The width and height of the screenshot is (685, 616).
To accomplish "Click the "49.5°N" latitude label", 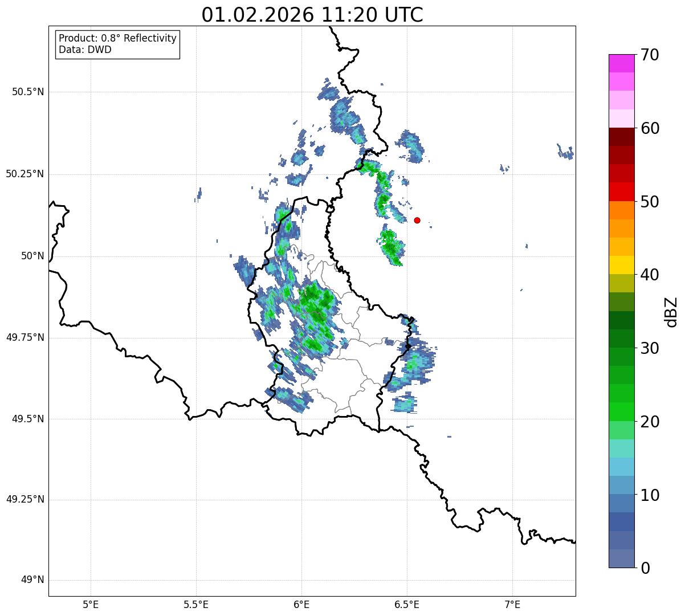I will pos(28,419).
